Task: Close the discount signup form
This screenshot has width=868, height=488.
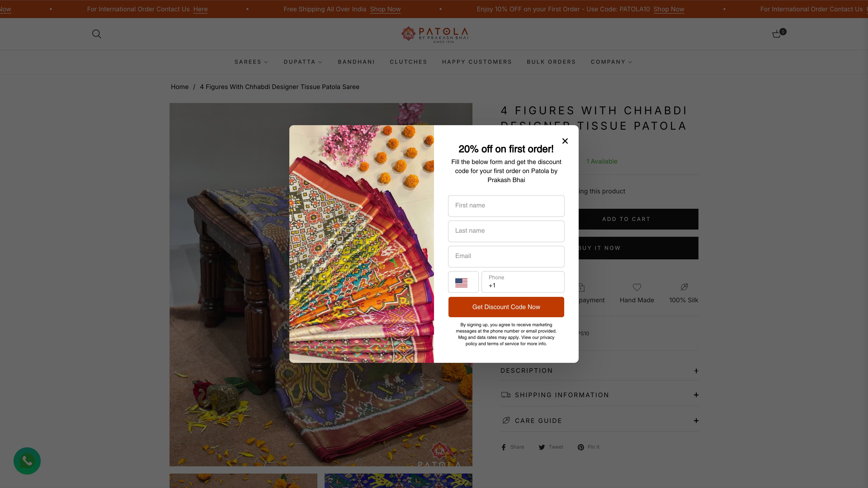Action: tap(565, 141)
